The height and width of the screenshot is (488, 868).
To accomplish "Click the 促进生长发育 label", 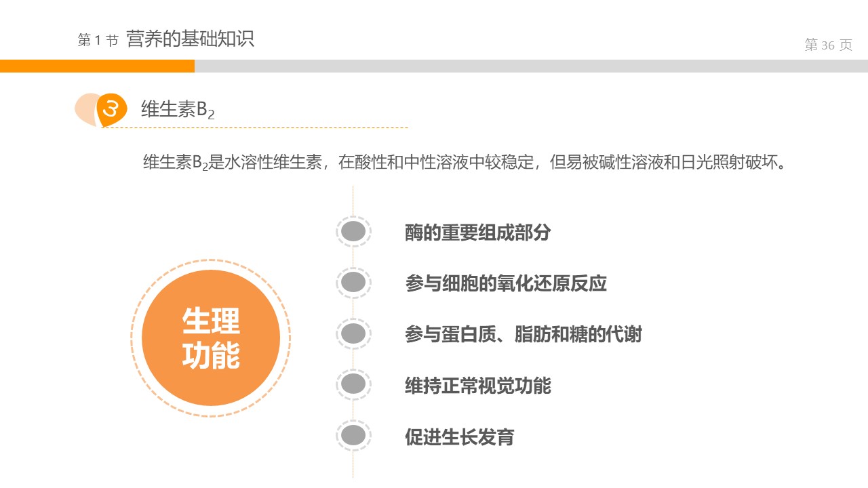I will click(x=459, y=437).
